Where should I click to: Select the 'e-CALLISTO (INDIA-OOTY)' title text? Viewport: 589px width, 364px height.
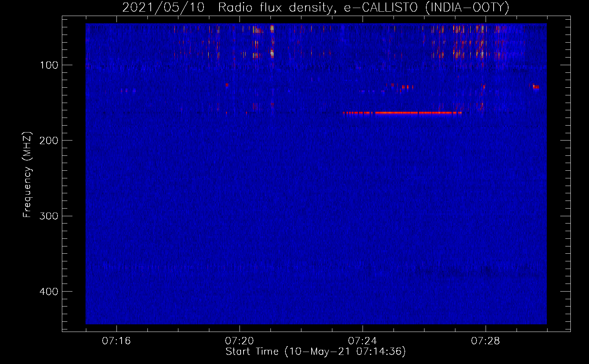tap(426, 7)
